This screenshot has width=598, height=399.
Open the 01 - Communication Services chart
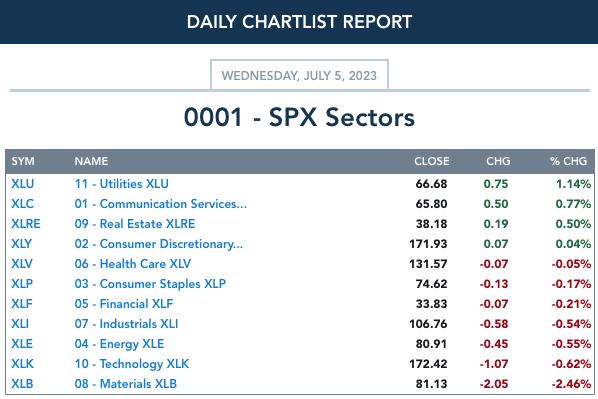point(161,204)
